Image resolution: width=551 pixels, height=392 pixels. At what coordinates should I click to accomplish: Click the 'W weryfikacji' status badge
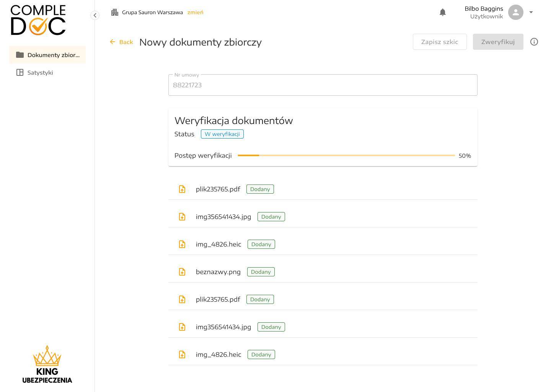[x=222, y=134]
